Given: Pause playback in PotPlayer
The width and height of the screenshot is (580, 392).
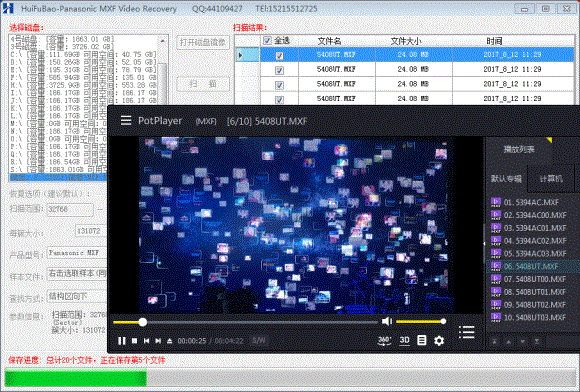Looking at the screenshot, I should click(x=121, y=341).
